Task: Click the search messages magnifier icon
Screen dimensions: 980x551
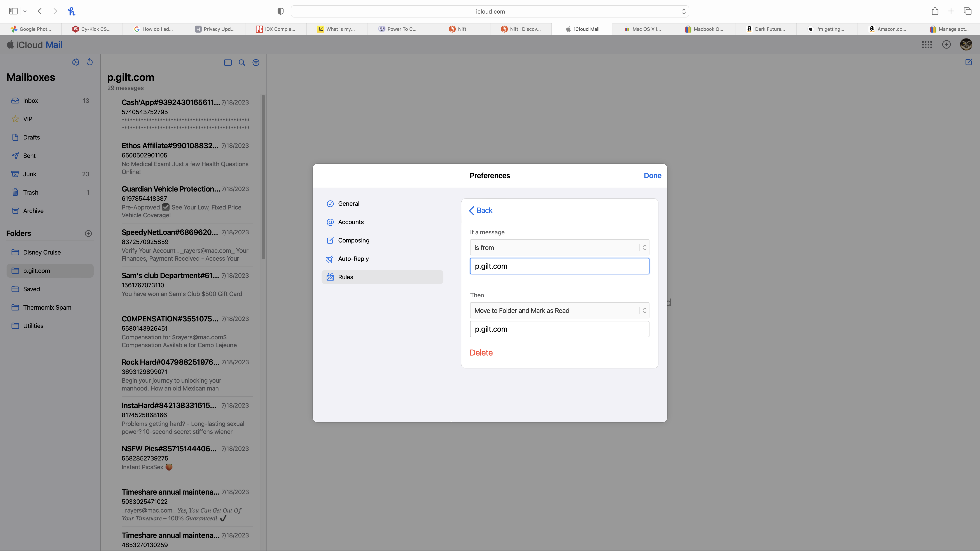Action: point(241,63)
